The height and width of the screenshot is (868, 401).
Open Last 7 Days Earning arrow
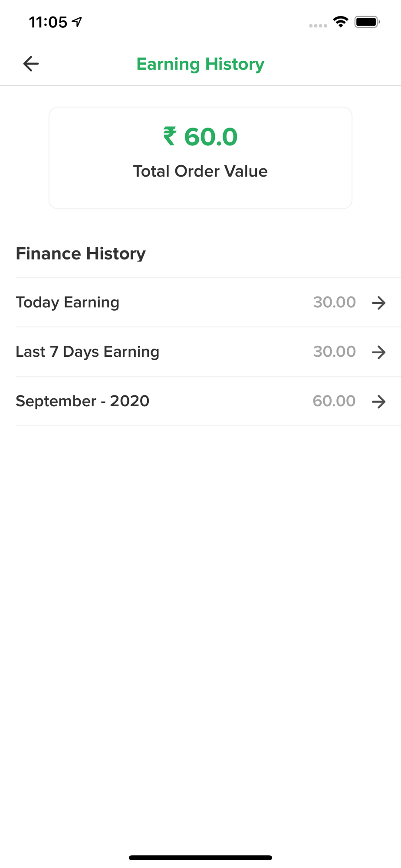coord(379,352)
